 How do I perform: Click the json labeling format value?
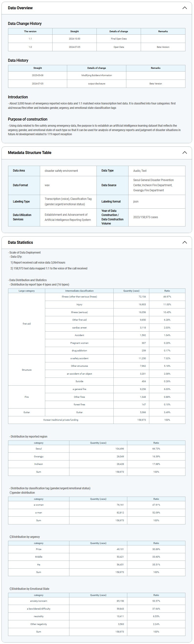136,202
